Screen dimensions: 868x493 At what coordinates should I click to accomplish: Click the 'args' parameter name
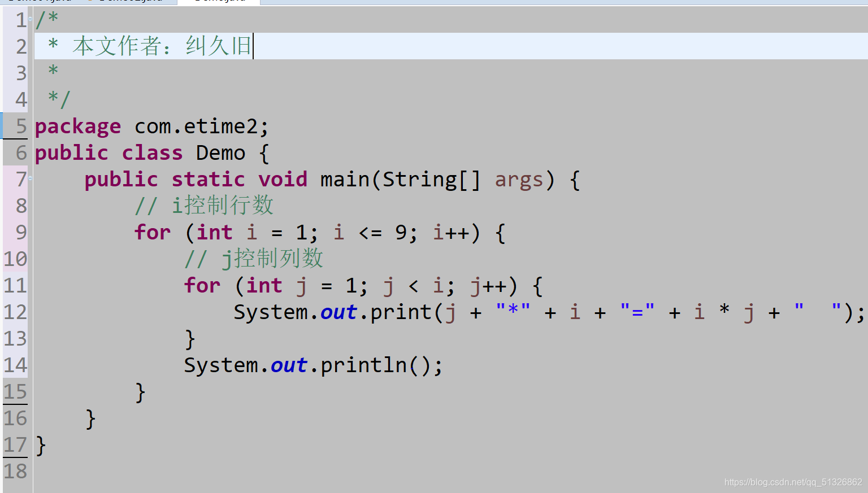click(x=519, y=181)
